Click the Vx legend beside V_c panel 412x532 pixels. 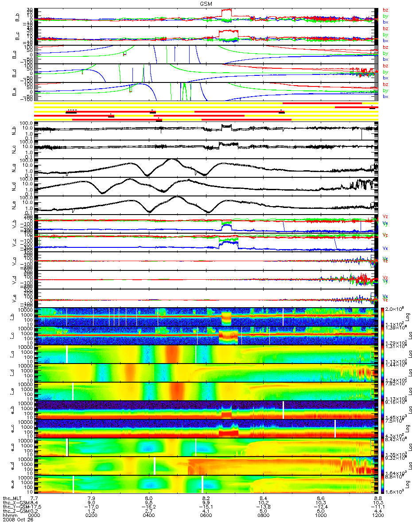385,249
